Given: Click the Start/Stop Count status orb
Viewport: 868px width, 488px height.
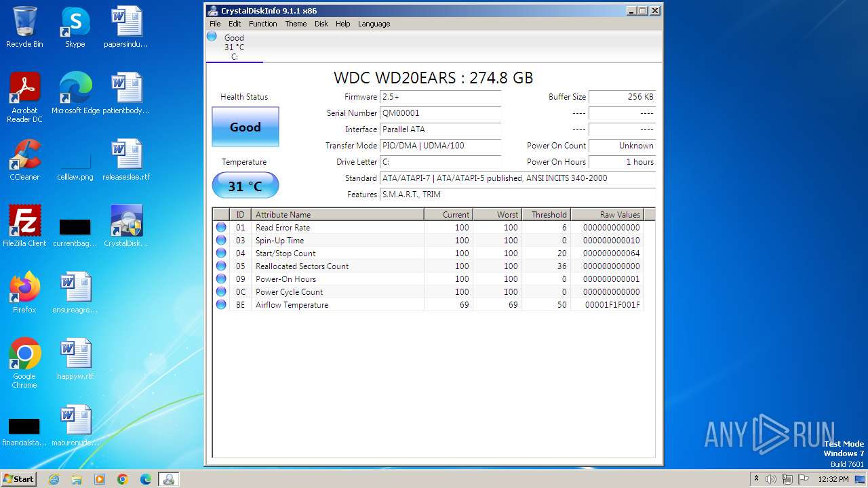Looking at the screenshot, I should click(221, 253).
